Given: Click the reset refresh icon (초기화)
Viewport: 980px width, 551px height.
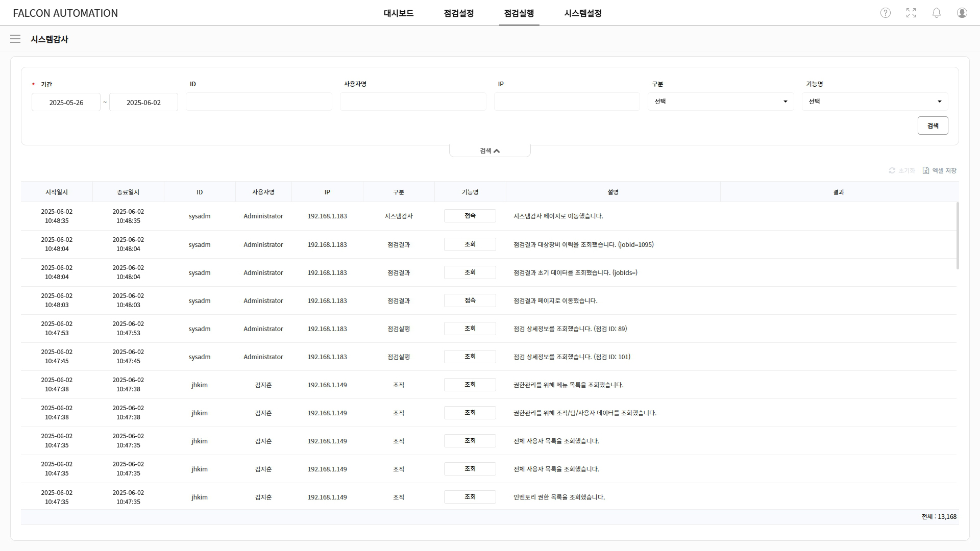Looking at the screenshot, I should [x=902, y=170].
